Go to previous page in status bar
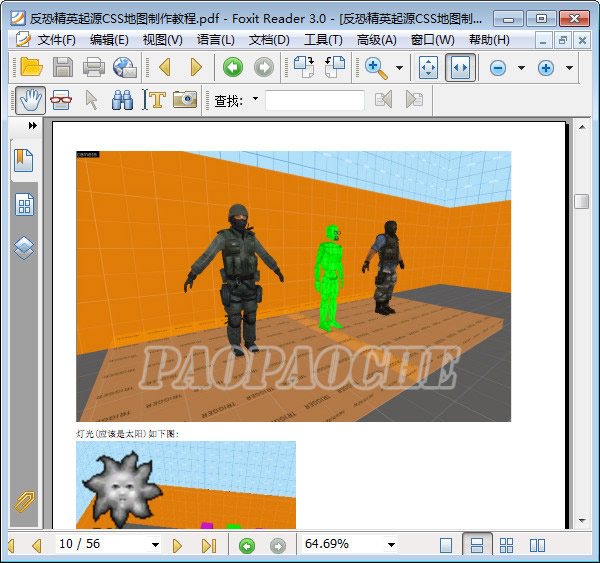 pos(37,545)
